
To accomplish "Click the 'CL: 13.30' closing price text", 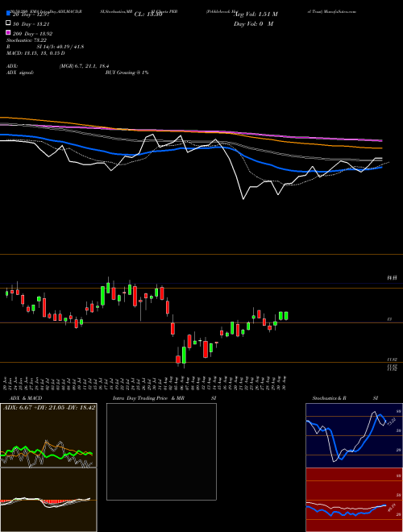I will (148, 15).
